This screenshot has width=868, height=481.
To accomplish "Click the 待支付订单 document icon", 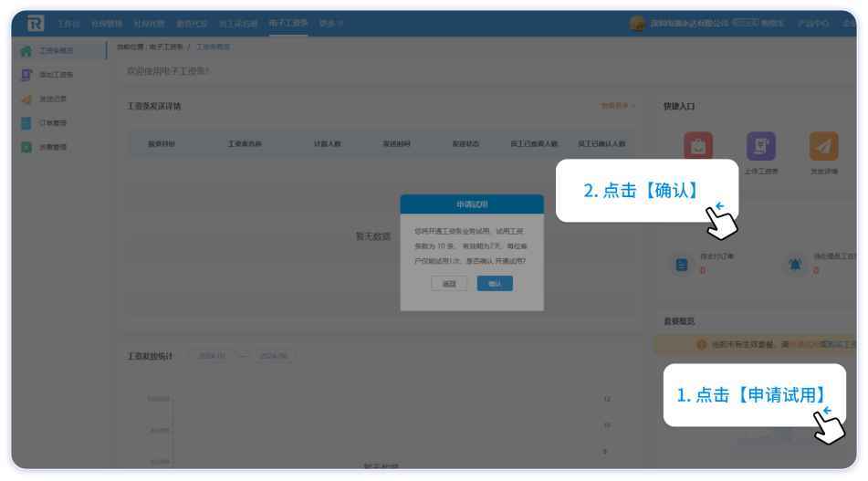I will 682,265.
